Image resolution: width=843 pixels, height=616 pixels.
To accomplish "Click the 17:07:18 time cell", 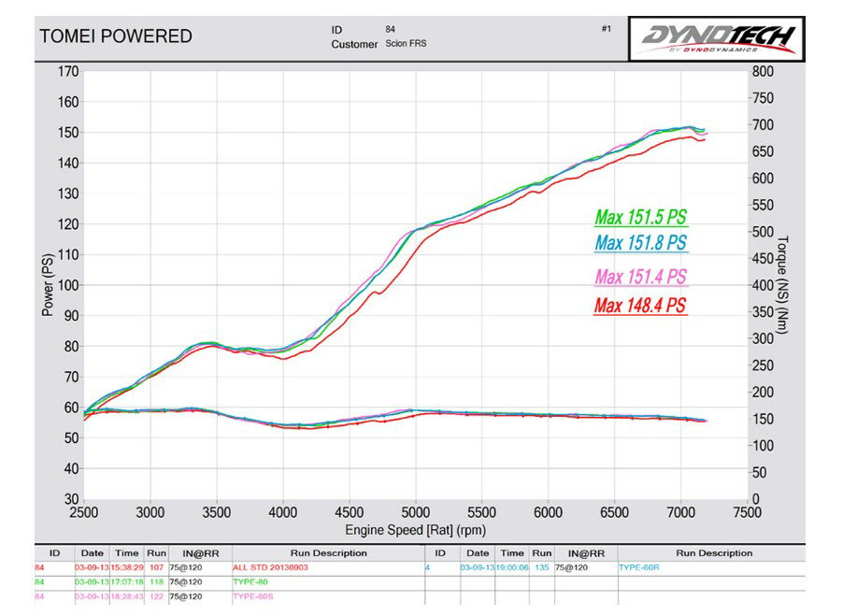I will coord(127,582).
